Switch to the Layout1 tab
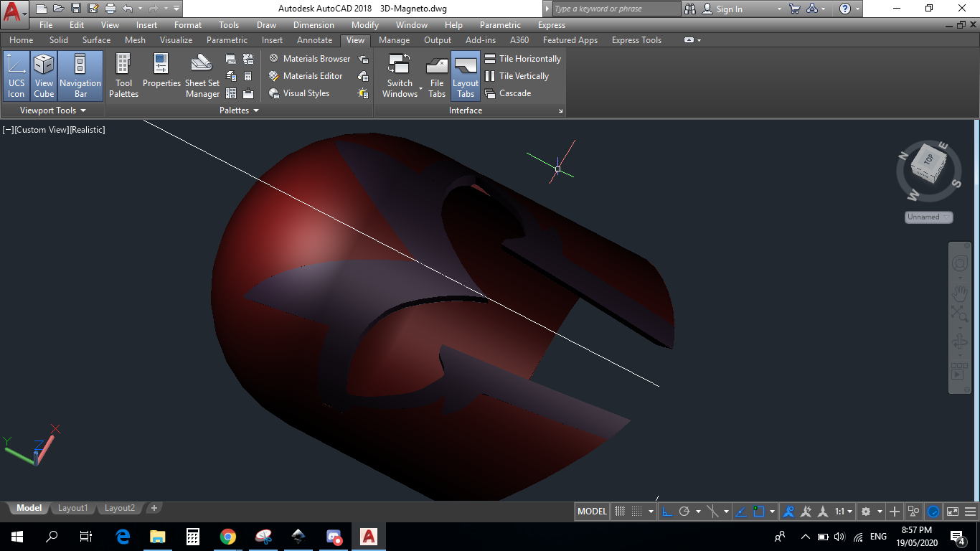Image resolution: width=980 pixels, height=551 pixels. pyautogui.click(x=72, y=508)
